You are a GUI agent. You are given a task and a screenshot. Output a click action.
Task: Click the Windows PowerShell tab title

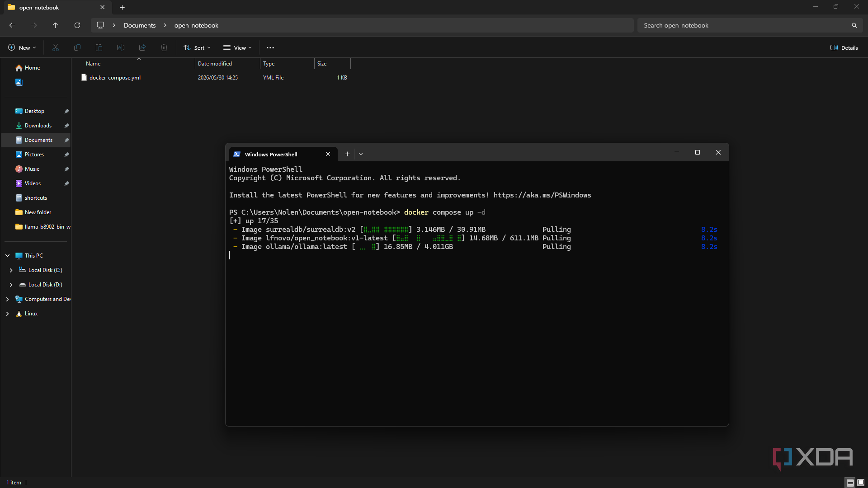(271, 155)
